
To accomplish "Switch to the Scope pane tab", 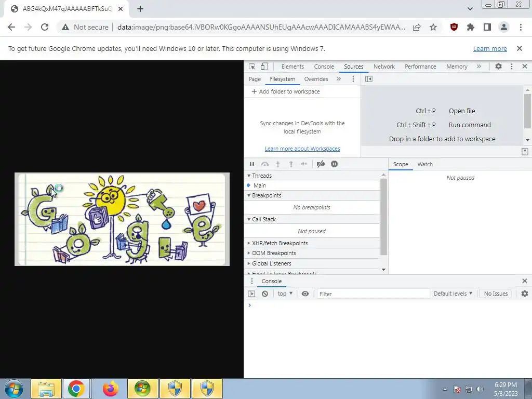I will [401, 164].
